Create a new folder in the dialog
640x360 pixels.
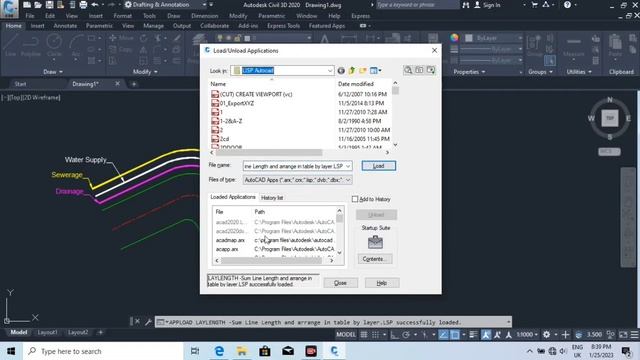pos(362,71)
